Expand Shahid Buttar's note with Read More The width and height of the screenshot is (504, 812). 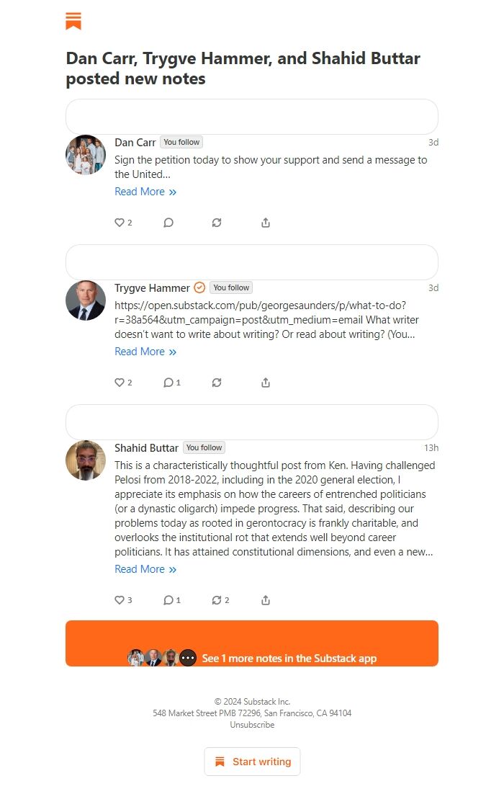point(145,569)
